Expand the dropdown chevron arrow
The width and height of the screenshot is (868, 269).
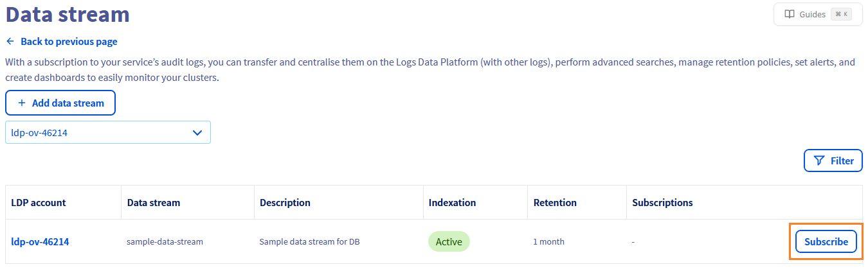click(x=197, y=133)
